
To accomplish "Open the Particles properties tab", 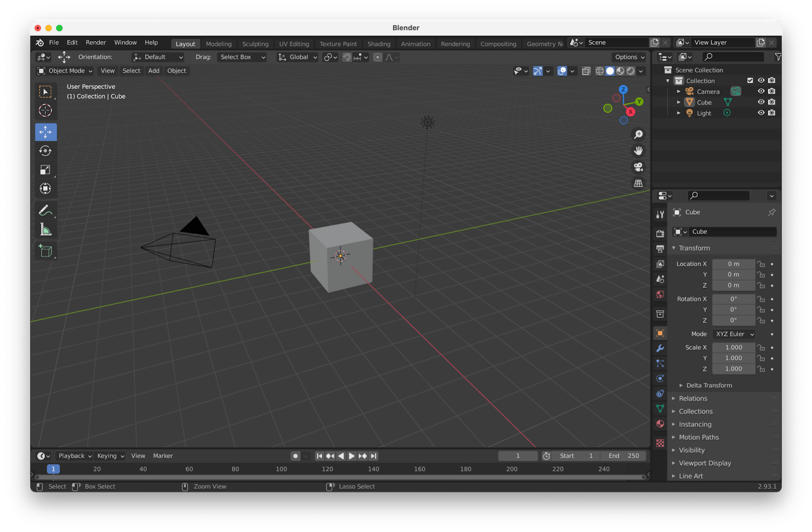I will pyautogui.click(x=660, y=363).
